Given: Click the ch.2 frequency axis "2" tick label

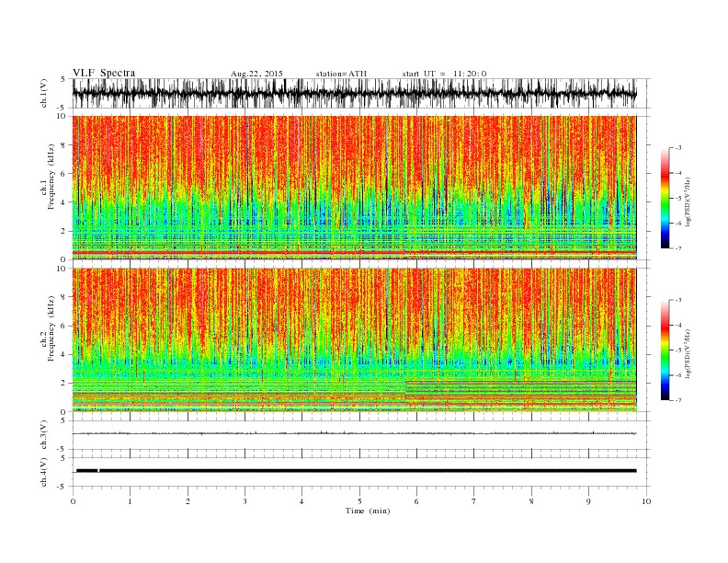Looking at the screenshot, I should tap(64, 384).
